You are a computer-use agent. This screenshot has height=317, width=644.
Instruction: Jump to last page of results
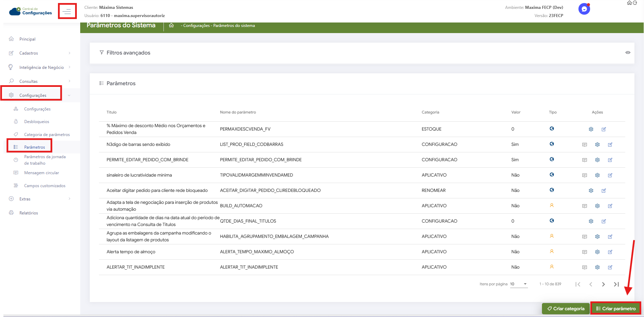click(616, 284)
